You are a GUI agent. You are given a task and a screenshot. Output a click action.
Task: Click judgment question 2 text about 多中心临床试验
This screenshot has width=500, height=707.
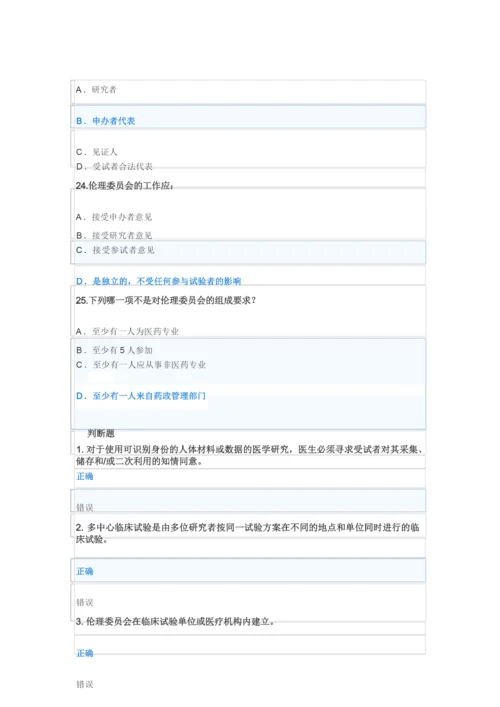pyautogui.click(x=248, y=533)
